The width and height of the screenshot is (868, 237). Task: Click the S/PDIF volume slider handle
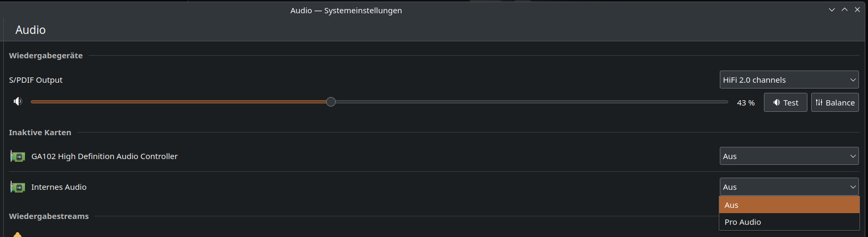point(331,102)
